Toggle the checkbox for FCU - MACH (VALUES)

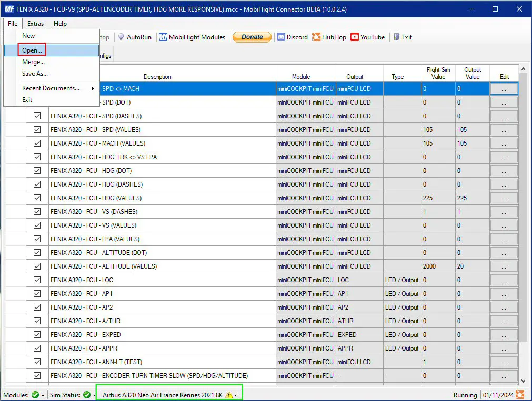tap(37, 143)
